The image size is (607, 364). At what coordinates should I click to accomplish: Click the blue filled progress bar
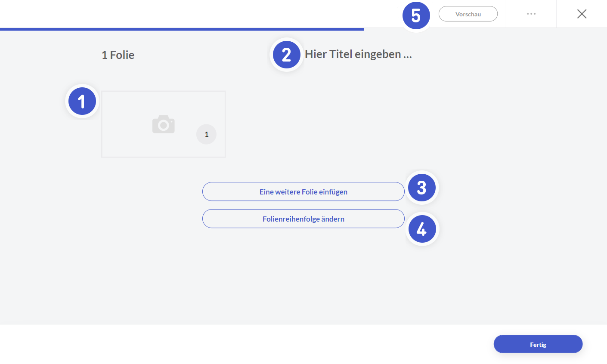tap(181, 29)
